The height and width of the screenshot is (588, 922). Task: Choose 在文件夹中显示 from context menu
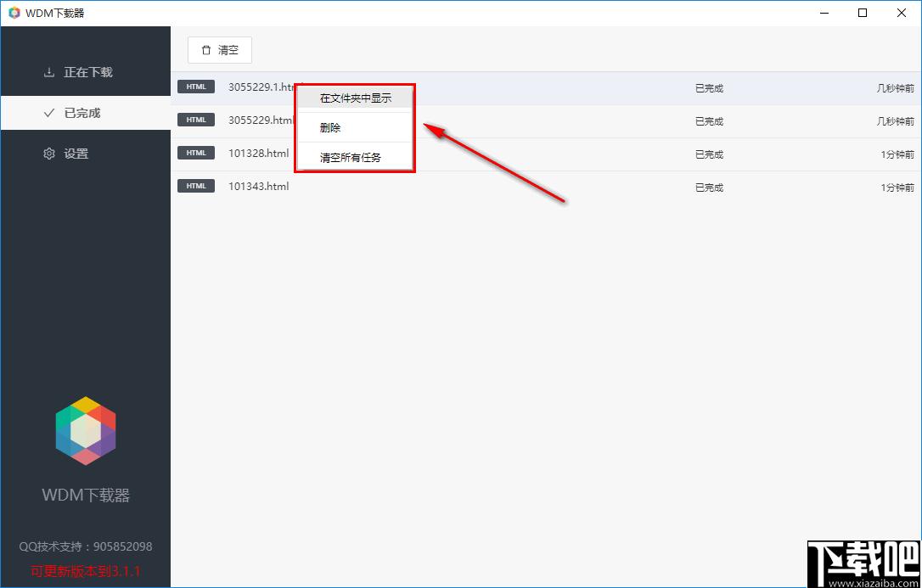pos(355,98)
